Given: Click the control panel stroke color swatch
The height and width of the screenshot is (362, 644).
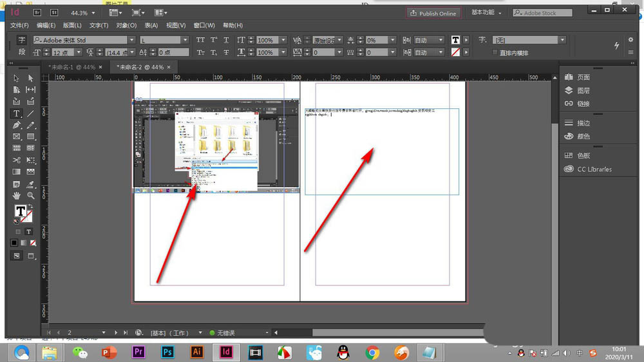Looking at the screenshot, I should click(455, 52).
